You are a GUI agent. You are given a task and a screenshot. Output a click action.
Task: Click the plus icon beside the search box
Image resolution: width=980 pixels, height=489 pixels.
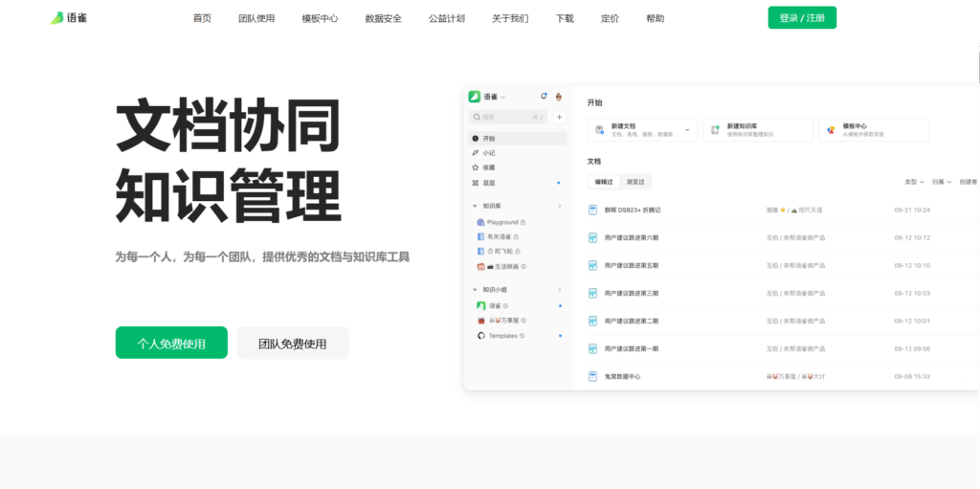[x=560, y=117]
